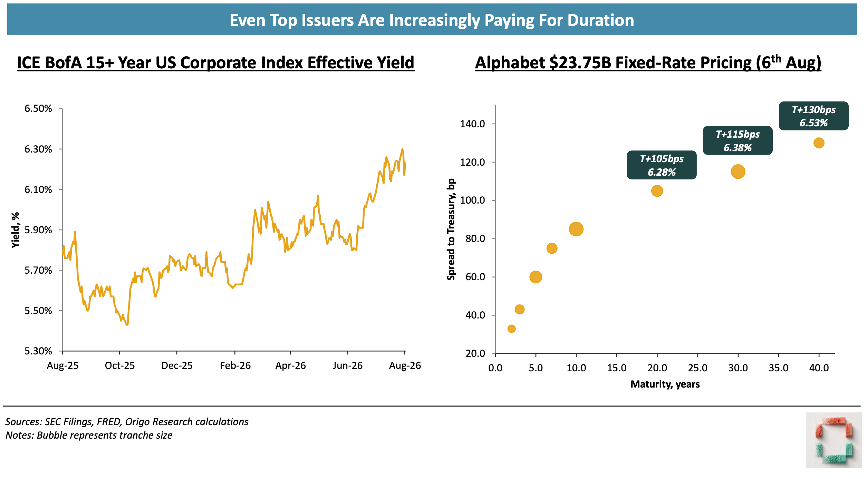
Task: Click the 30-year maturity bubble
Action: click(x=738, y=172)
